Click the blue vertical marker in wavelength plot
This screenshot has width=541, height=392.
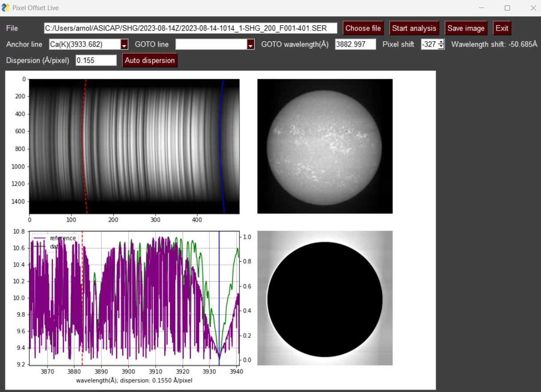(x=219, y=298)
